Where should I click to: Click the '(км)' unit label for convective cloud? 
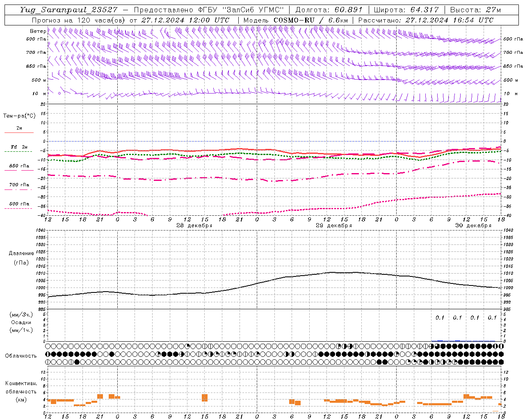coord(21,399)
